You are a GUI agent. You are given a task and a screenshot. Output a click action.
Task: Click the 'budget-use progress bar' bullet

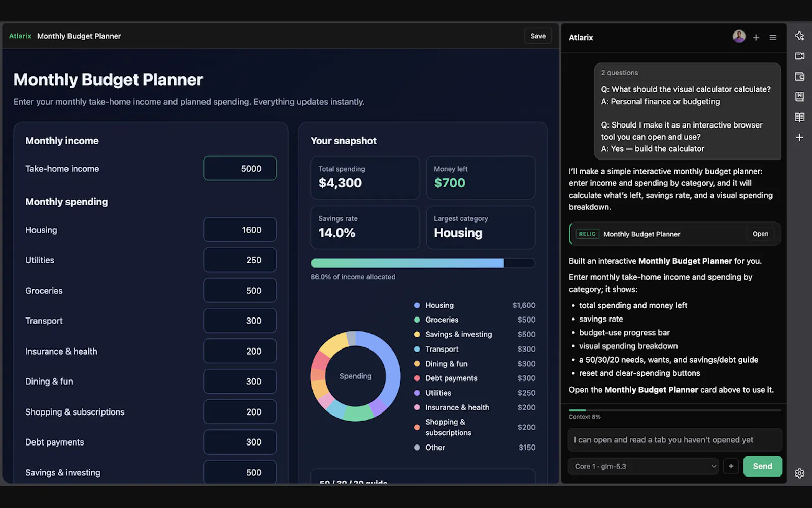[x=624, y=333]
